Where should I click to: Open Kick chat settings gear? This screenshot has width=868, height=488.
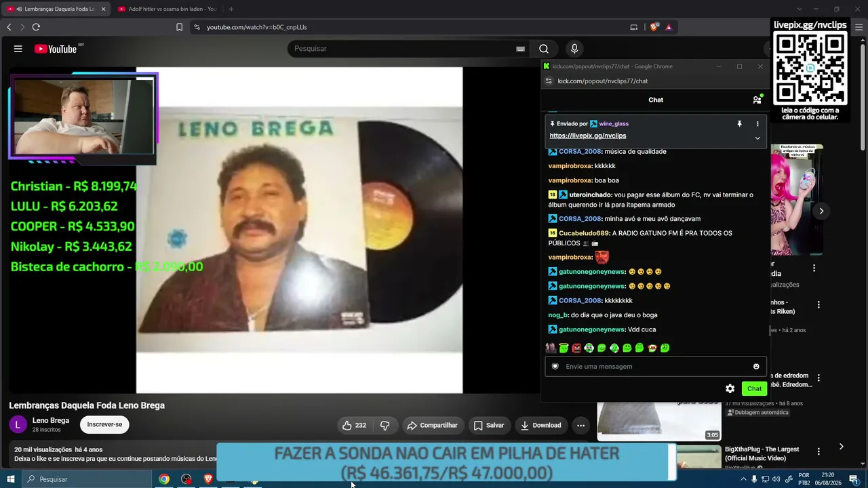tap(730, 388)
